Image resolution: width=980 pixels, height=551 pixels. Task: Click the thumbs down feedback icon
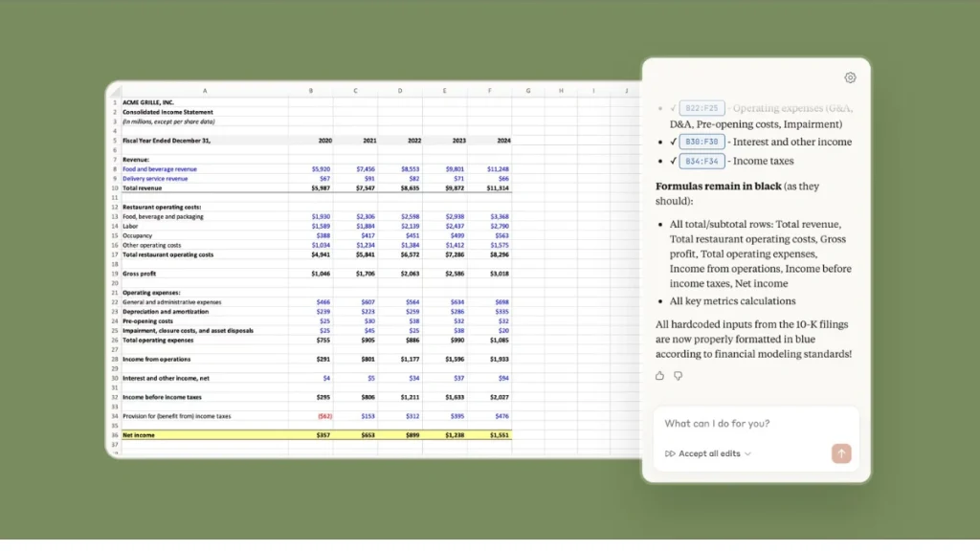pyautogui.click(x=679, y=376)
